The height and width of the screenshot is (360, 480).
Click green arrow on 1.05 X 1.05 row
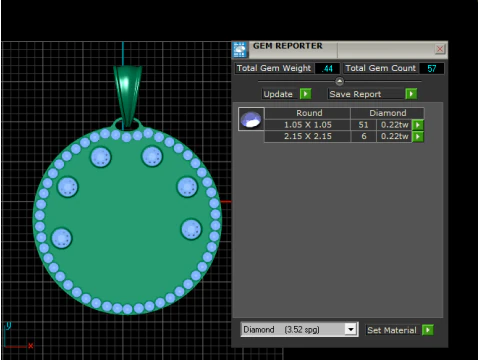pos(418,125)
